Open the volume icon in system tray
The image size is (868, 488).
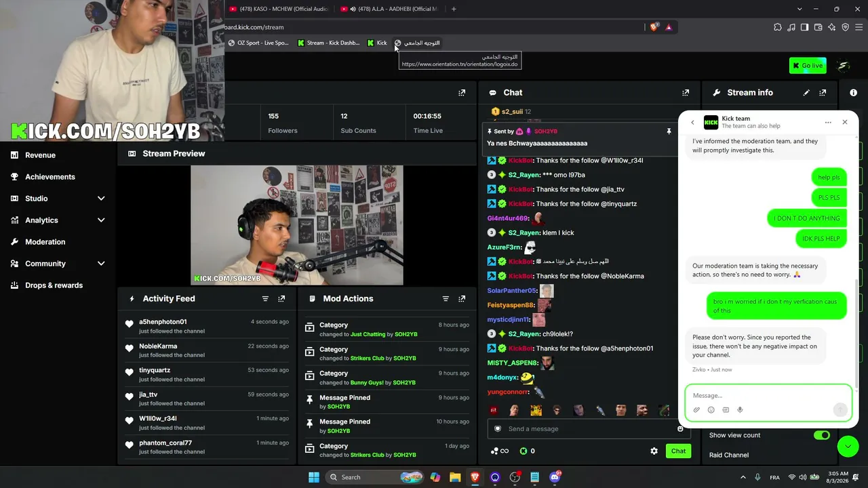click(803, 477)
